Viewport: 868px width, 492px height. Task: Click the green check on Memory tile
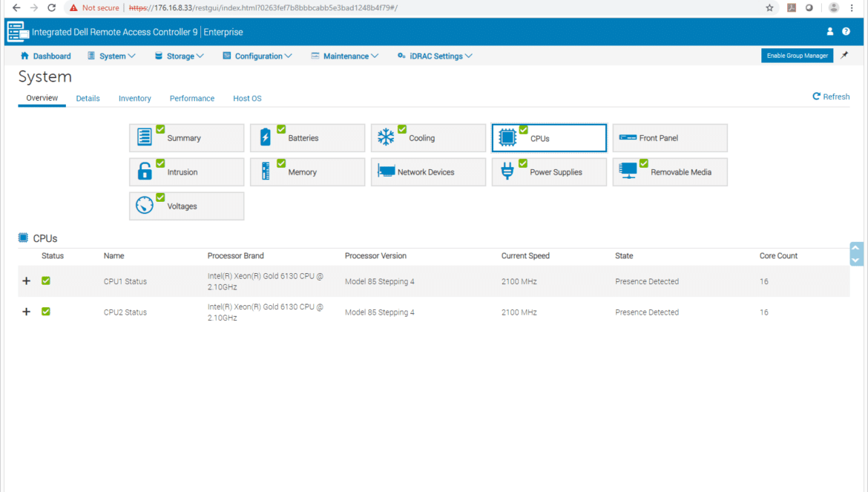(x=281, y=163)
